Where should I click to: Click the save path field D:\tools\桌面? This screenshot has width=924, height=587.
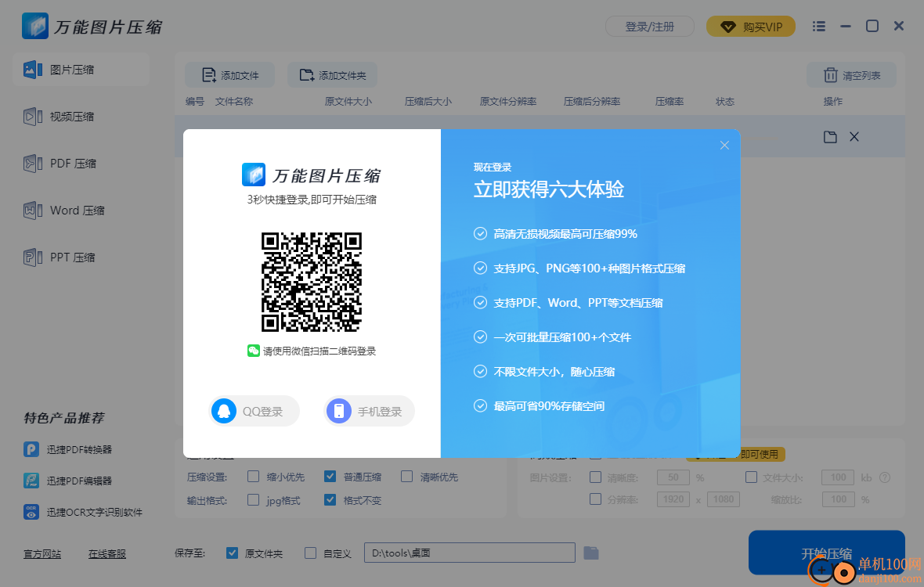click(470, 553)
